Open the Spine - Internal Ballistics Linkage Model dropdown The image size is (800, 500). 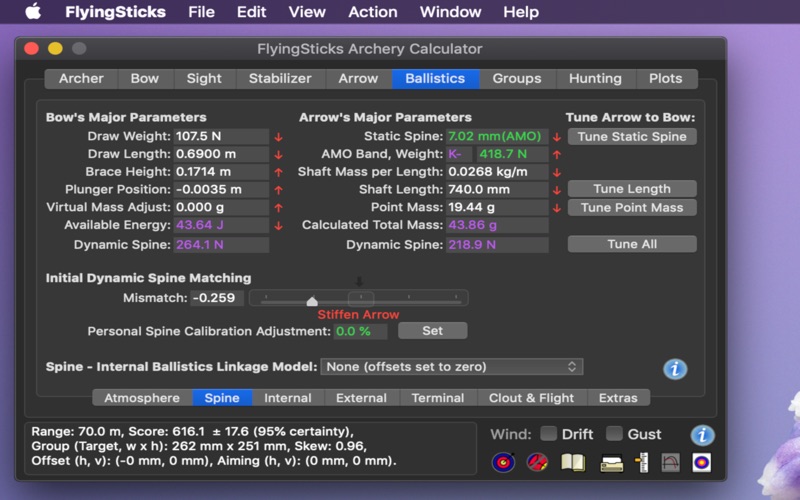click(x=452, y=367)
